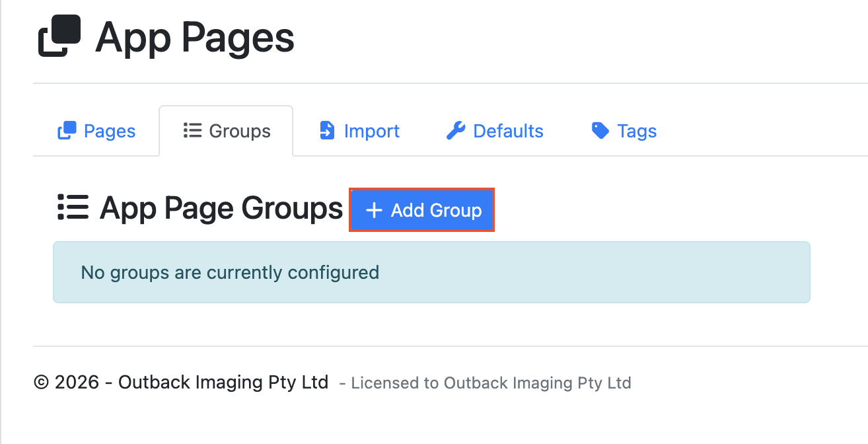
Task: Click the 'No groups are currently configured' message
Action: click(431, 272)
